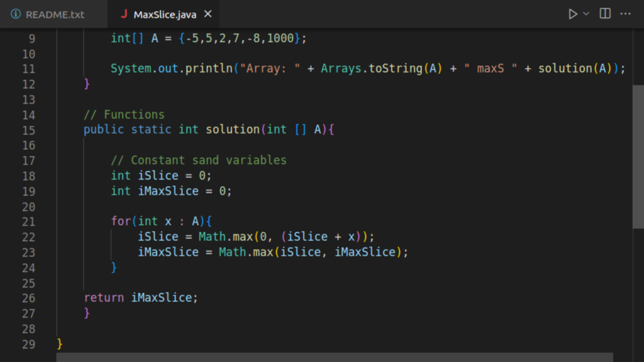Open the More Actions ellipsis menu
The width and height of the screenshot is (644, 362).
[x=625, y=14]
